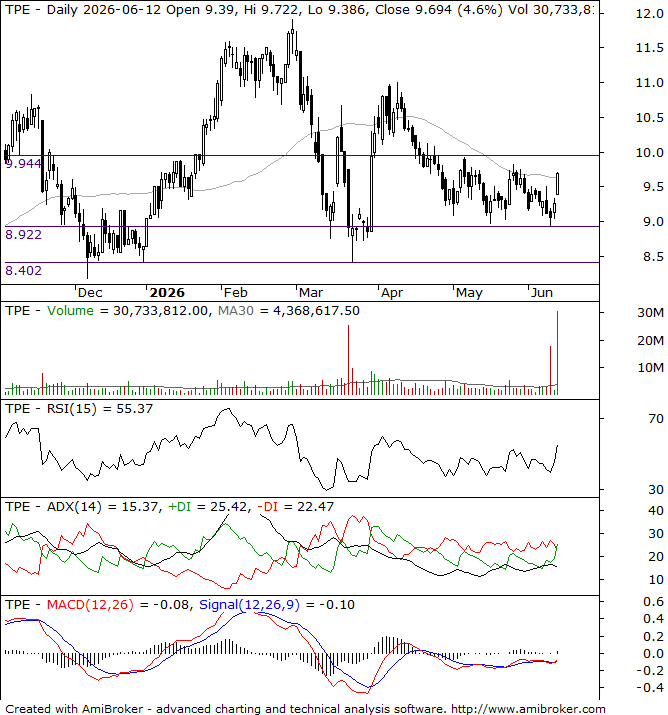The image size is (668, 715).
Task: Click the green Volume label in volume pane
Action: (70, 311)
